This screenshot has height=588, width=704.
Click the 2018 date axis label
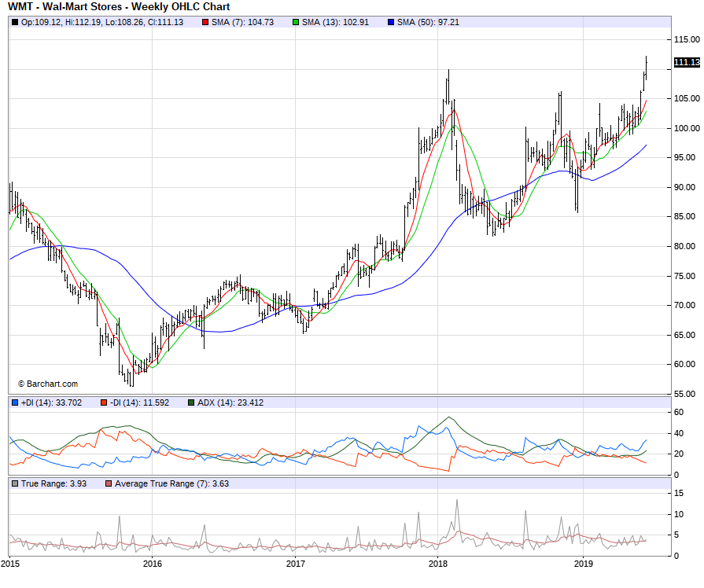438,564
